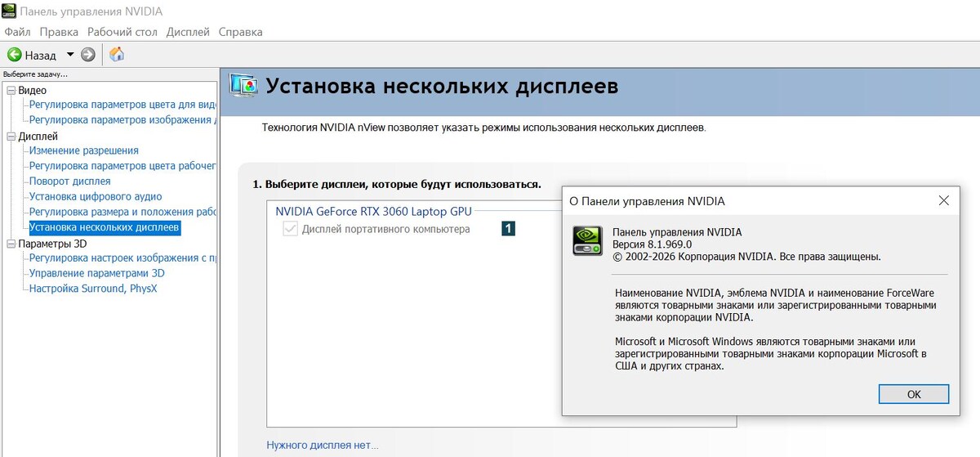Click the multi-display icon in page header
The width and height of the screenshot is (980, 457).
coord(243,86)
